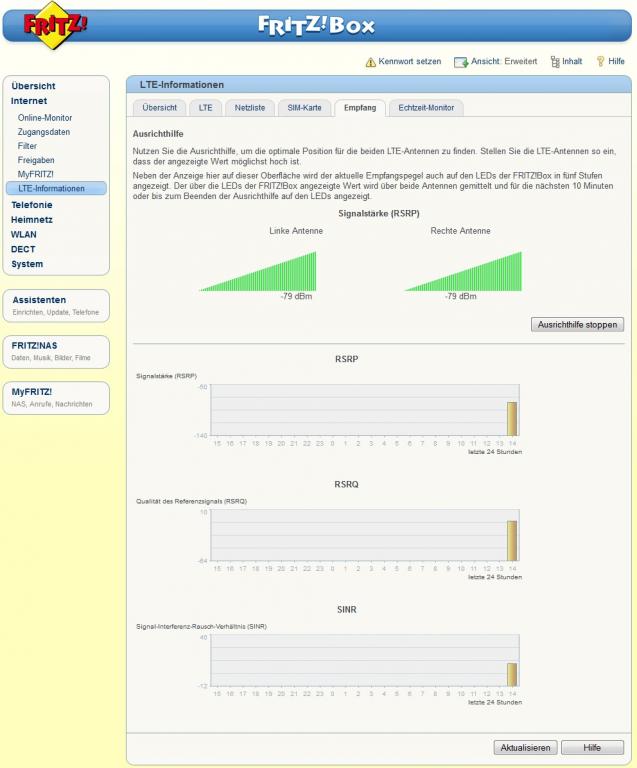Screen dimensions: 637x768
Task: Click the help icon beside the top Hilfe link
Action: click(600, 61)
